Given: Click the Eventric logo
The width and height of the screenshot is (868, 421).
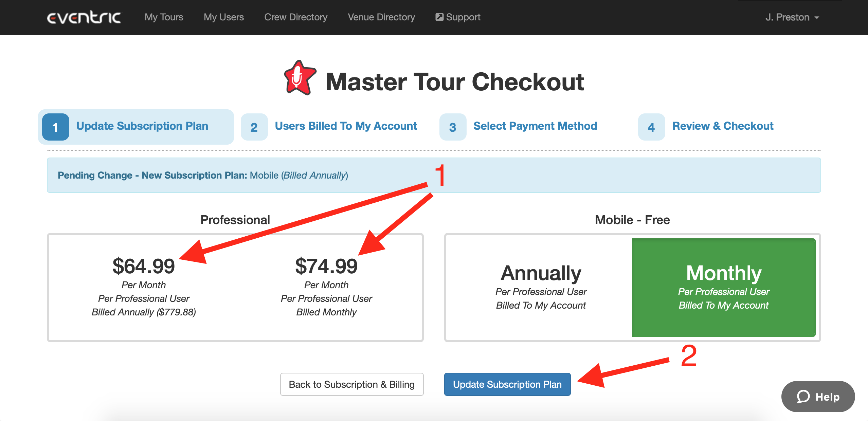Looking at the screenshot, I should (84, 17).
